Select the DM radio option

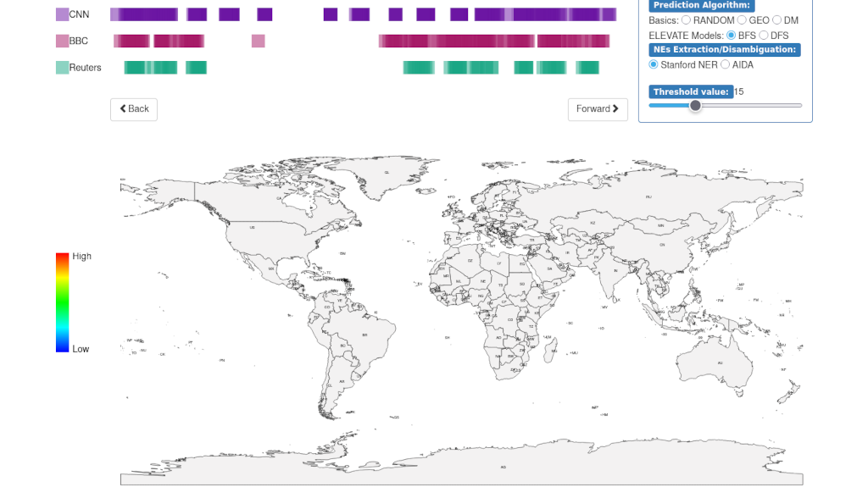(777, 20)
